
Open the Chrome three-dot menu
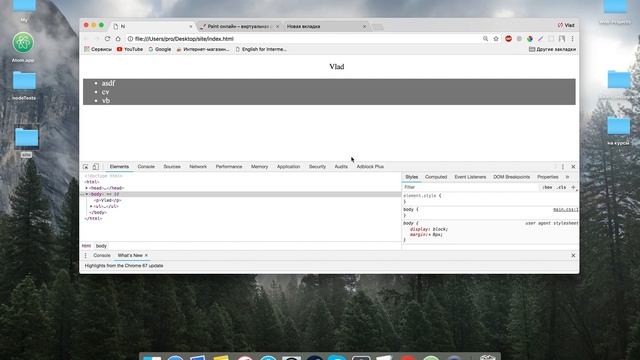[572, 39]
